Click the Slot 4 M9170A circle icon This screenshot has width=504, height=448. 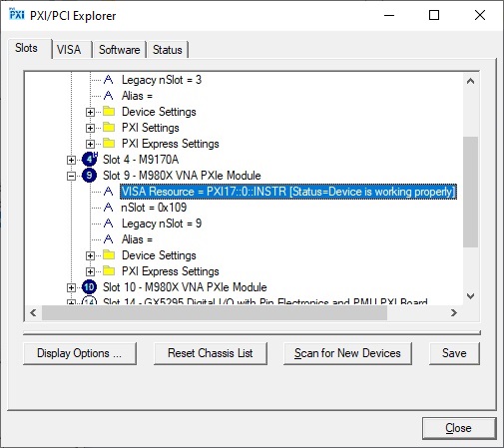pyautogui.click(x=90, y=160)
